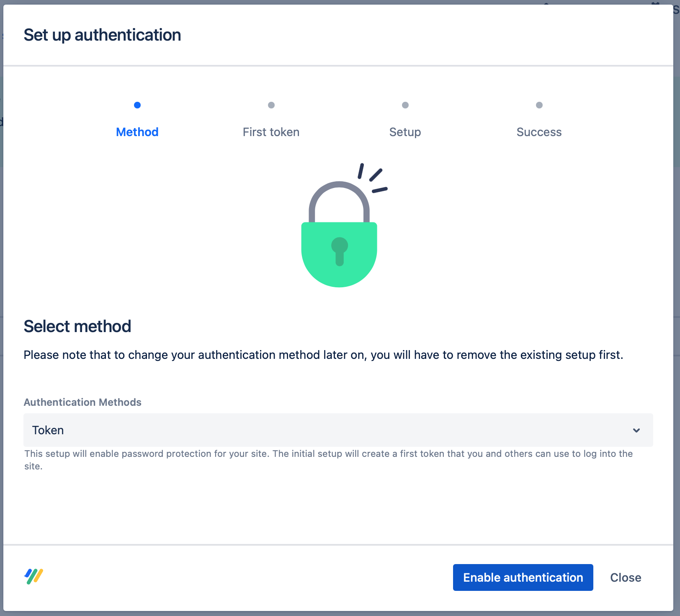The height and width of the screenshot is (616, 680).
Task: Click the First token step dot
Action: coord(271,105)
